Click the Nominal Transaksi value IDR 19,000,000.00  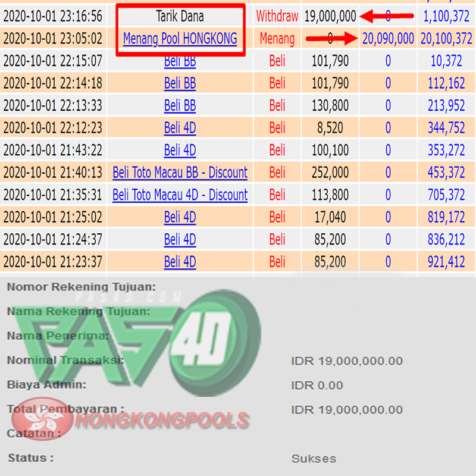tap(347, 361)
